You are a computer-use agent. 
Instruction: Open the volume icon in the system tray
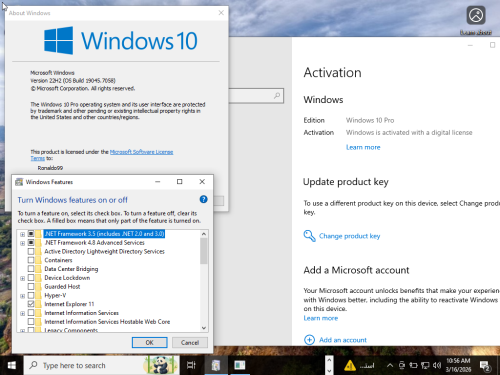pyautogui.click(x=437, y=365)
